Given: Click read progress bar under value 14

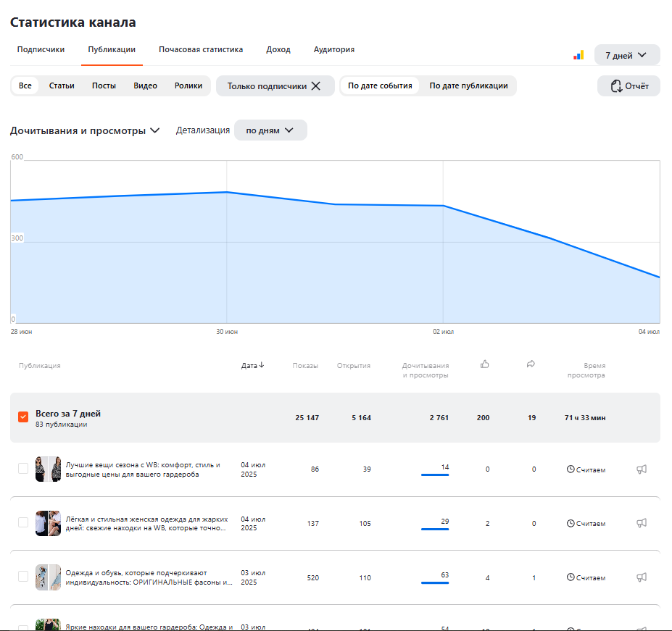Looking at the screenshot, I should click(x=435, y=475).
